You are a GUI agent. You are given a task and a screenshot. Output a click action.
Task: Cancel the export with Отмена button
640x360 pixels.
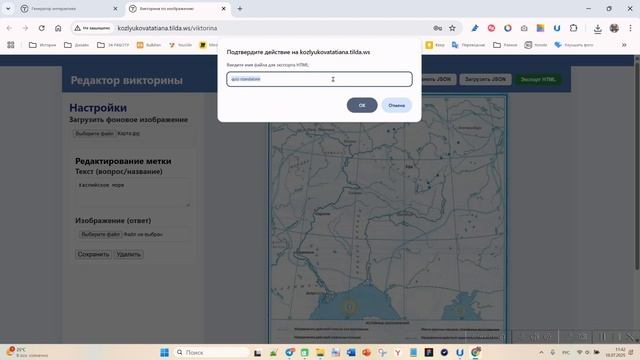[396, 105]
